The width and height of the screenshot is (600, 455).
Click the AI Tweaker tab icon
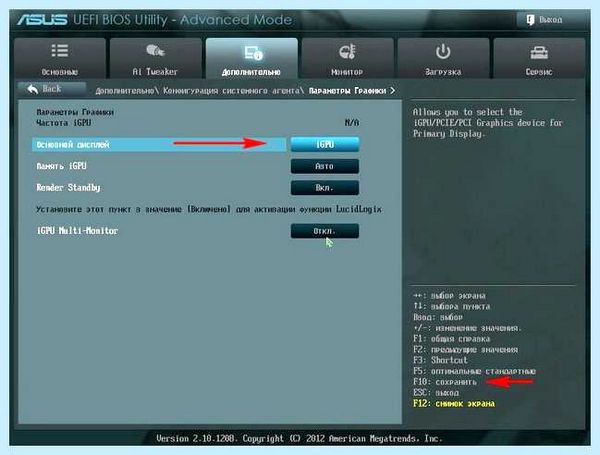pos(155,50)
